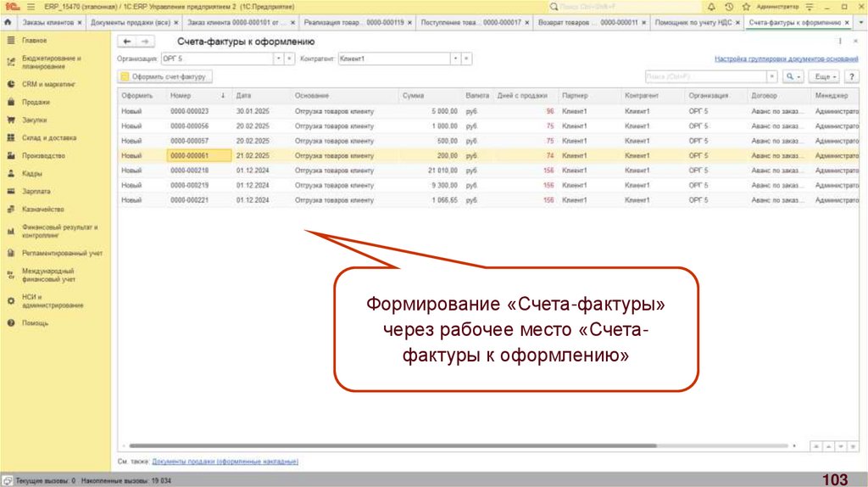
Task: Open help with the question mark button
Action: (x=851, y=76)
